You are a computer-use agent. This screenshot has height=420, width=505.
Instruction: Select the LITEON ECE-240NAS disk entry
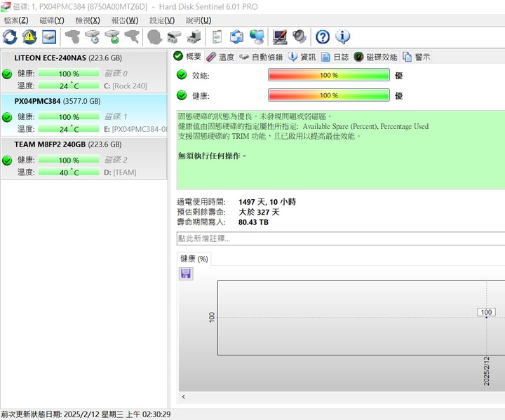[x=84, y=72]
